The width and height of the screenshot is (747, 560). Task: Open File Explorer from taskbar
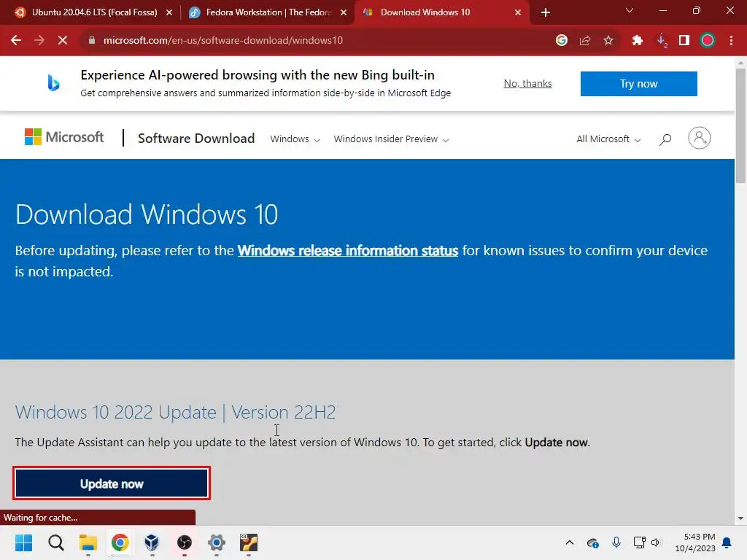tap(88, 542)
